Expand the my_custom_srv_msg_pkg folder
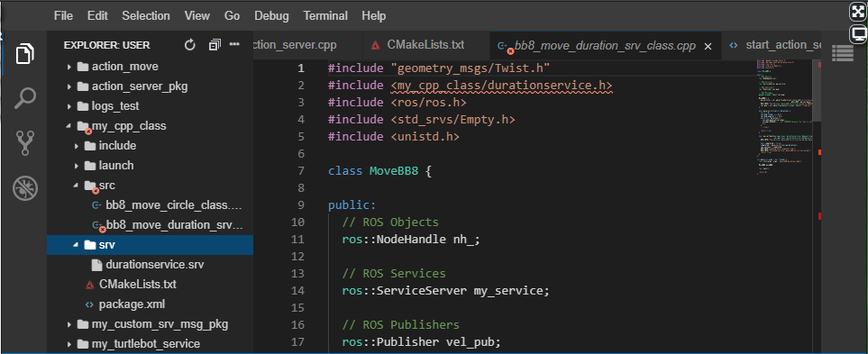 [69, 324]
